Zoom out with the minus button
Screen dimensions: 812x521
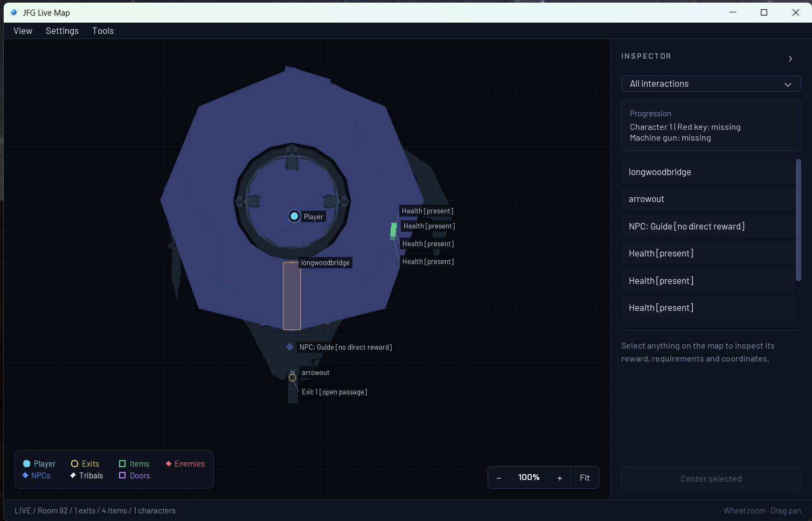coord(499,478)
